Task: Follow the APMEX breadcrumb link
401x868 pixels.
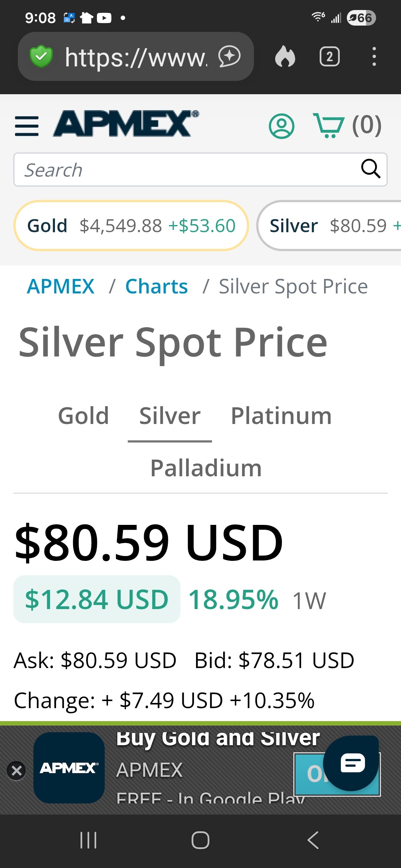Action: (x=61, y=286)
